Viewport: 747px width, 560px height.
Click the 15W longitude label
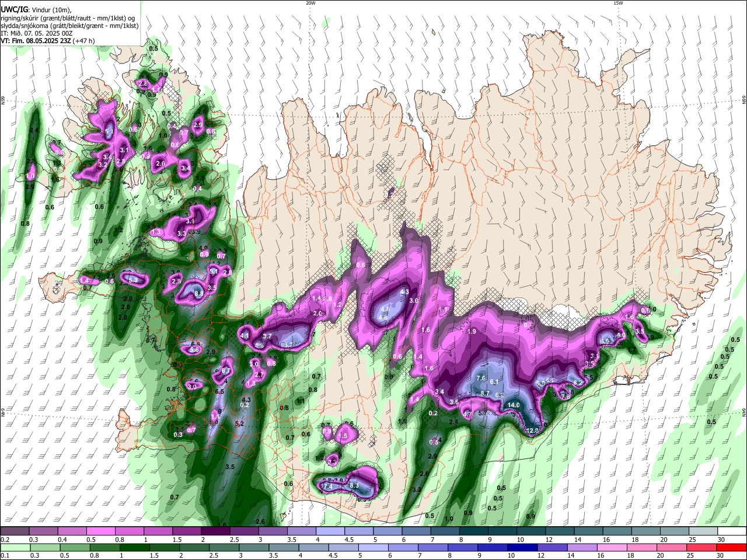(x=618, y=3)
